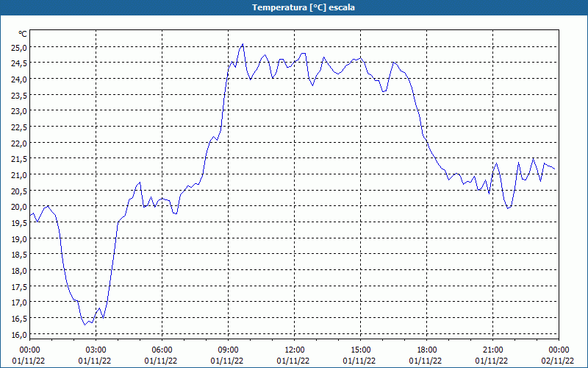
Task: Select the 21,5 y-axis label
Action: point(20,159)
